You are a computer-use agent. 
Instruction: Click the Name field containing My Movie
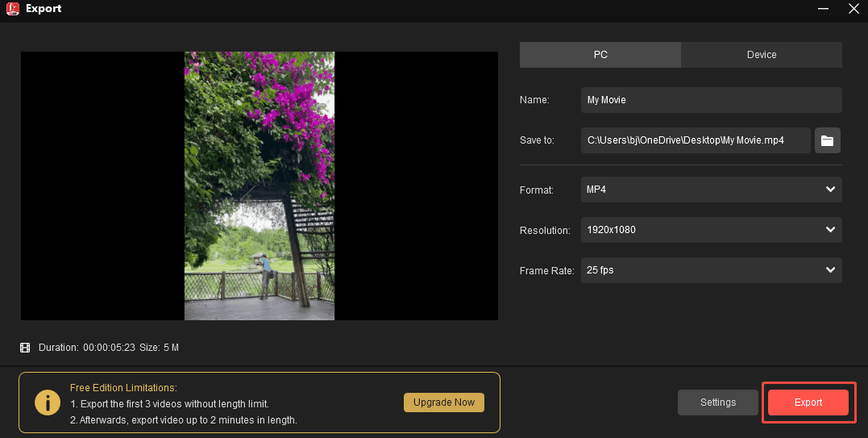point(712,100)
